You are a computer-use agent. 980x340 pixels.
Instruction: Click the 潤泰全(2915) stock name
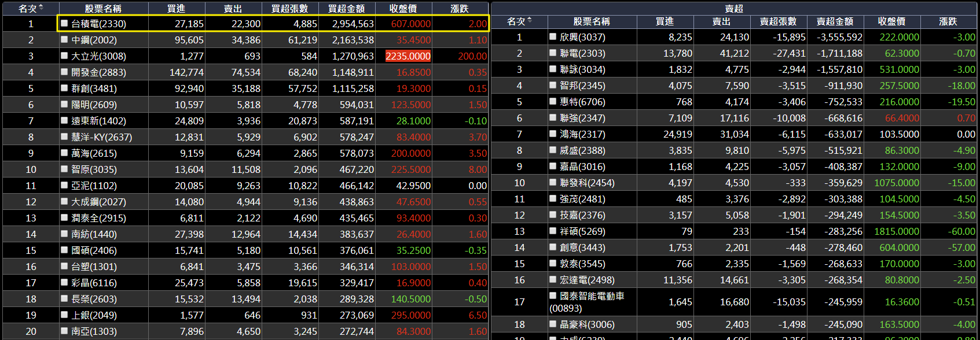coord(98,218)
